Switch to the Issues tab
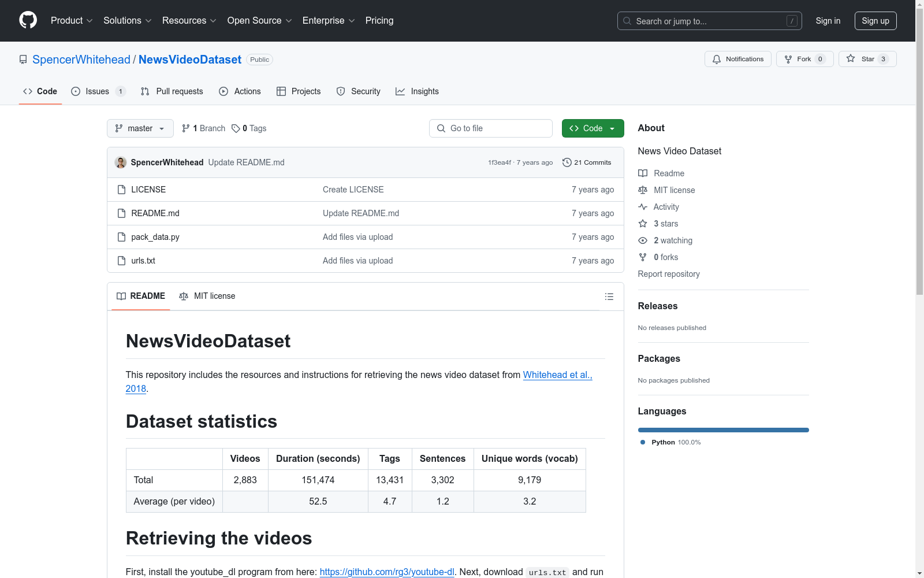Image resolution: width=924 pixels, height=578 pixels. click(98, 91)
